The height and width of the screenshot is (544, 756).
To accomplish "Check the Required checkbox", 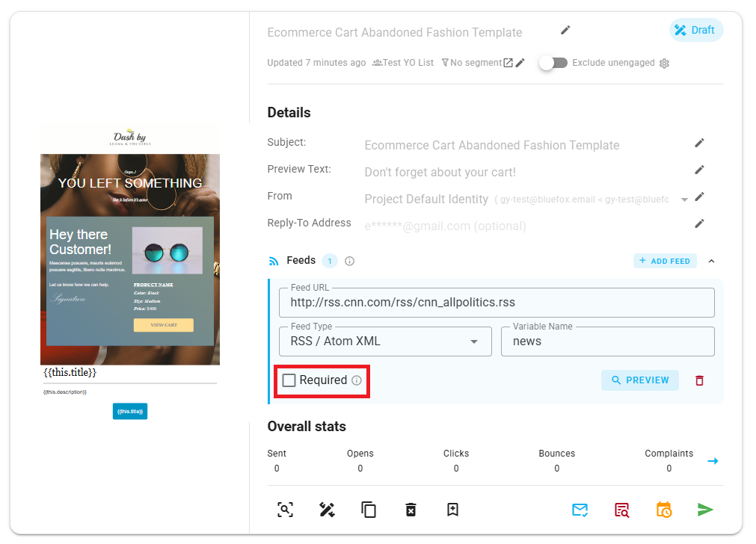I will (289, 380).
